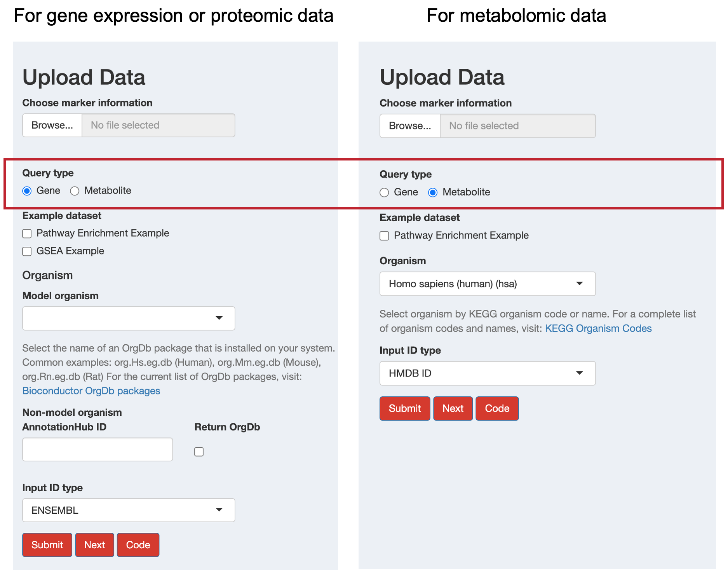Check Pathway Enrichment Example in metabolomic panel

click(384, 236)
